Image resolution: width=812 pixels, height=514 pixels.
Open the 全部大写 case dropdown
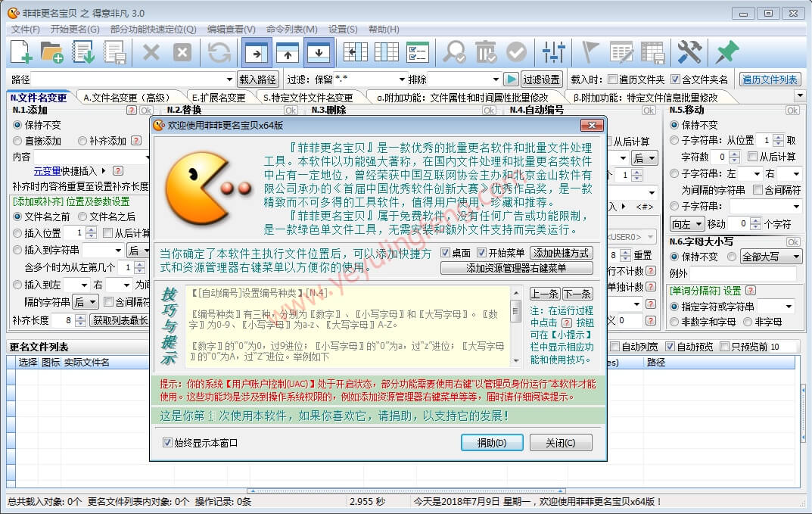[x=796, y=257]
